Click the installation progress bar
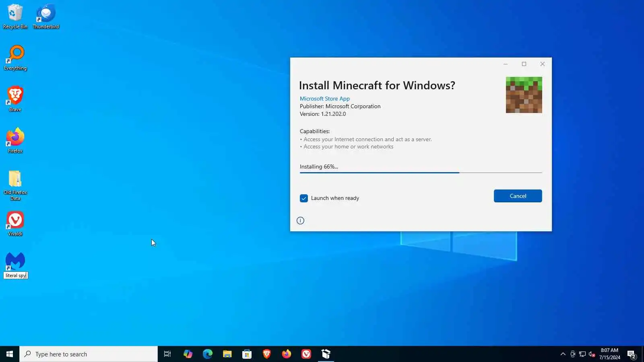The width and height of the screenshot is (644, 362). (421, 173)
